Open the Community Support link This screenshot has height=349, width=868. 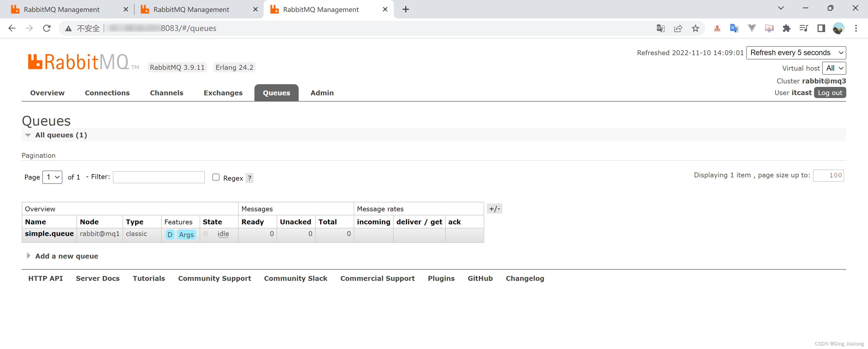coord(215,278)
